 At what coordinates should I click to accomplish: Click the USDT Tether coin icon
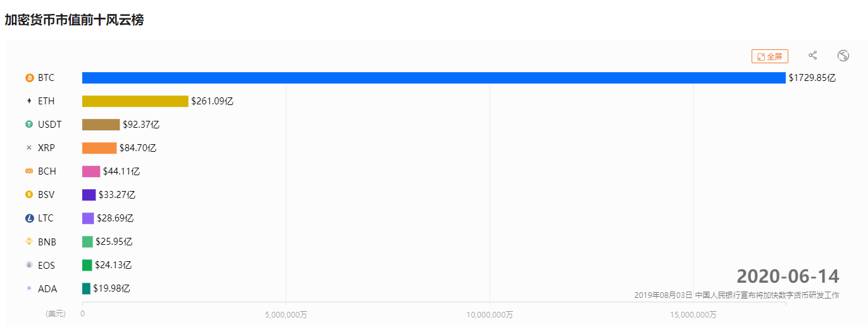click(x=29, y=125)
